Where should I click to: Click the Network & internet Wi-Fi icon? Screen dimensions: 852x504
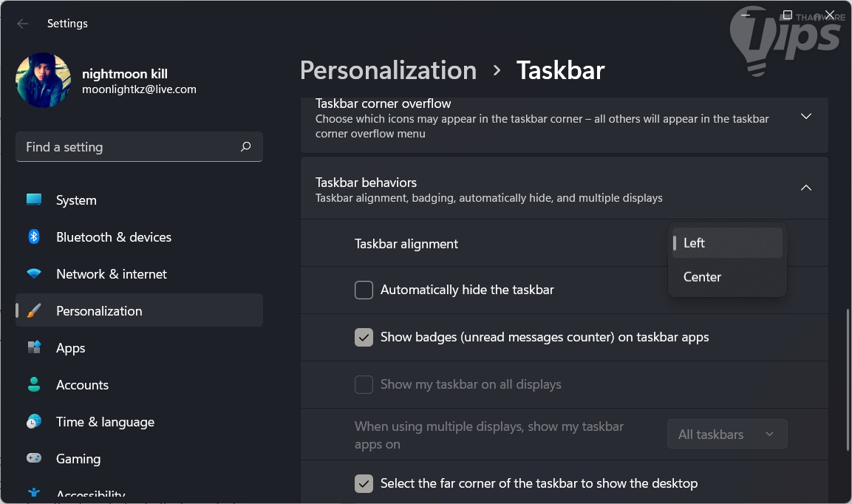[34, 274]
